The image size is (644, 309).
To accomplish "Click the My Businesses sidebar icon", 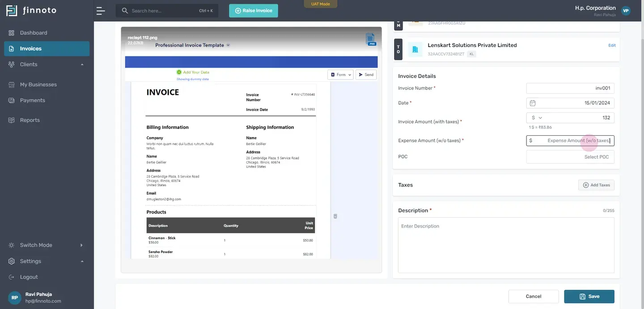I will (12, 85).
